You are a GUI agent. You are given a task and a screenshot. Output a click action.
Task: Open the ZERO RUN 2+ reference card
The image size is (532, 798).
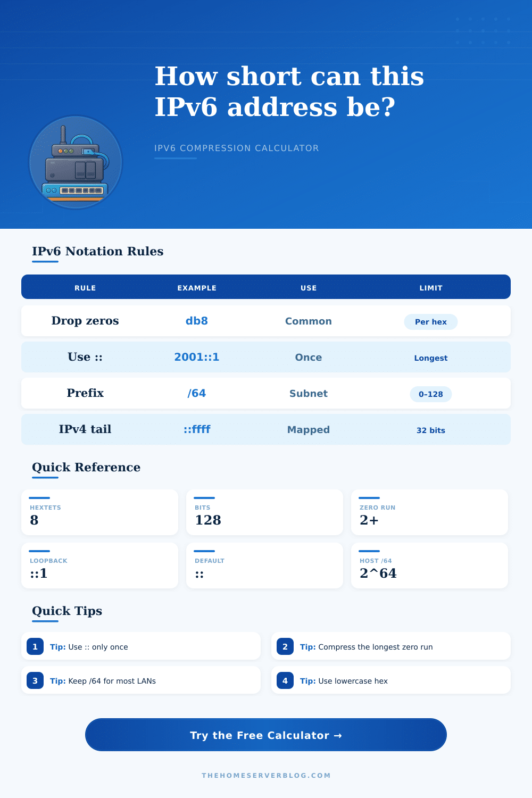click(429, 512)
